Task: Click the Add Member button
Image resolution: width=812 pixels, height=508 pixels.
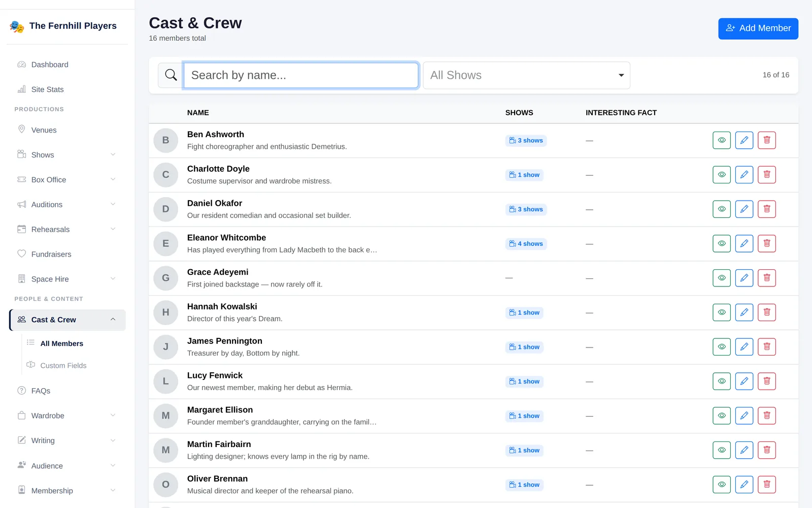Action: click(x=758, y=28)
